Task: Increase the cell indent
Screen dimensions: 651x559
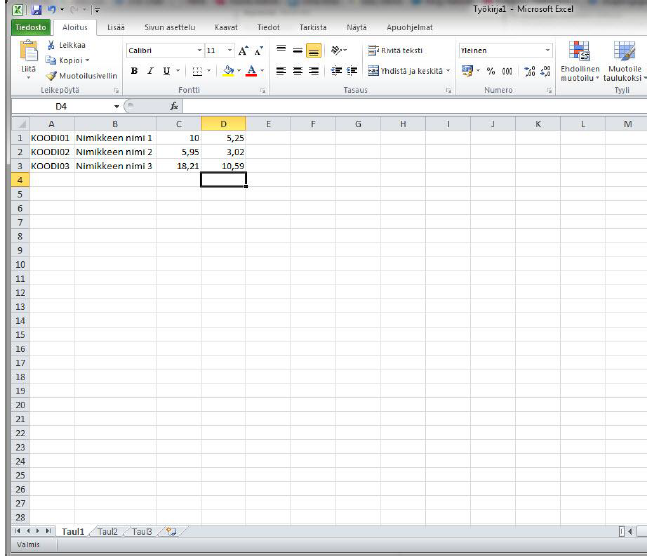Action: coord(352,71)
